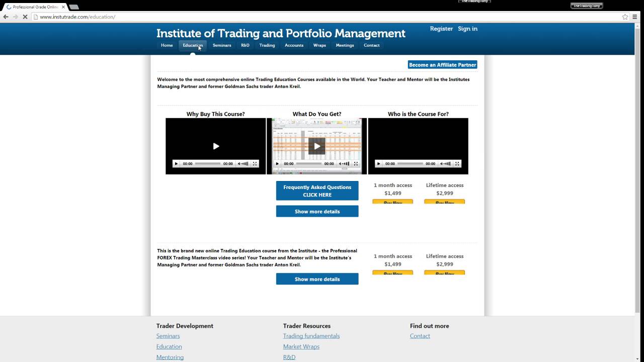The image size is (644, 362).
Task: Open the Home navigation item
Action: pos(167,45)
